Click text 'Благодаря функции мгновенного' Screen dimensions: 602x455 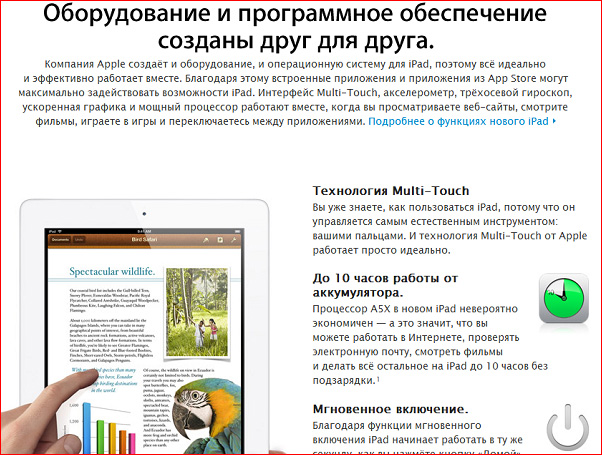[397, 425]
